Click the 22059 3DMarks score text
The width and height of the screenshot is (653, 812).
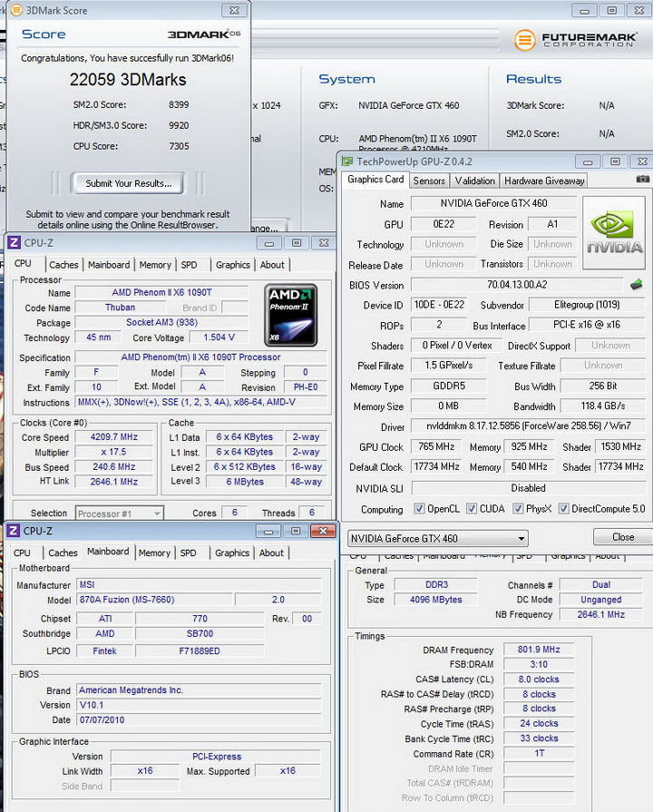pyautogui.click(x=128, y=79)
